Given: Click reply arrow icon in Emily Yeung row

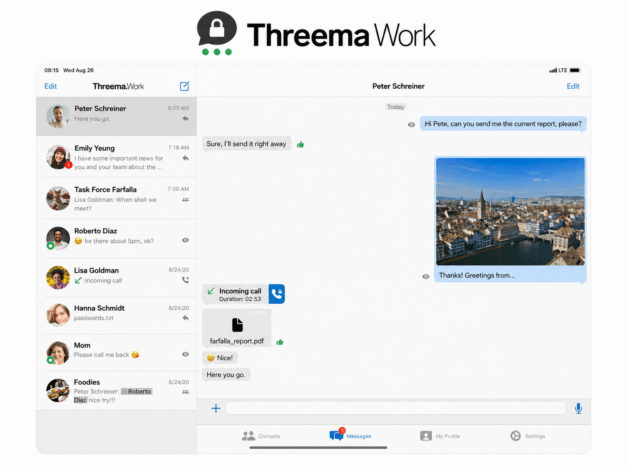Looking at the screenshot, I should pyautogui.click(x=186, y=158).
